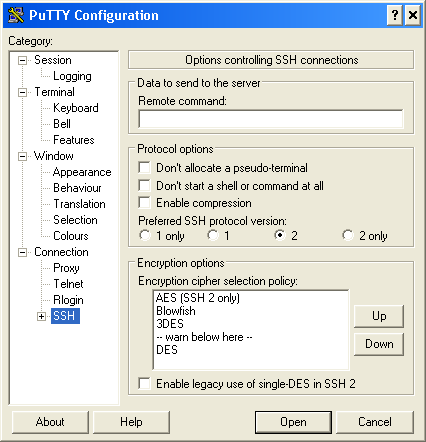
Task: Check Don't start a shell or command at all
Action: coord(144,185)
